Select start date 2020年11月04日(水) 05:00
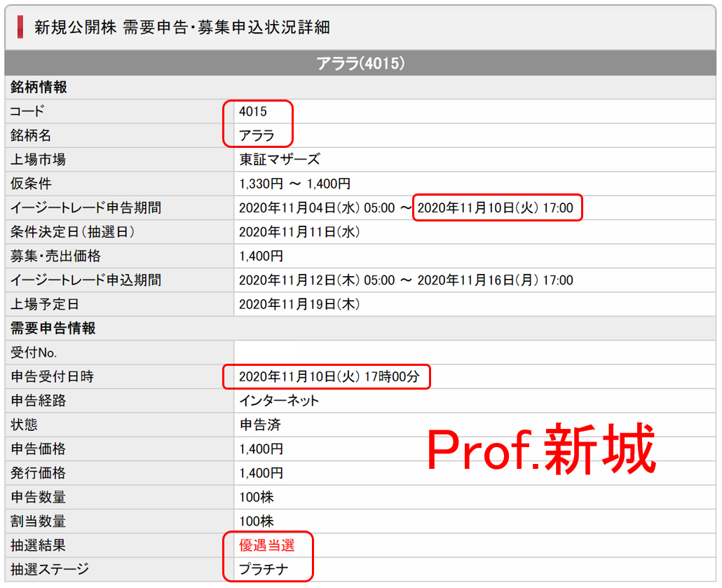This screenshot has width=722, height=588. (x=317, y=207)
